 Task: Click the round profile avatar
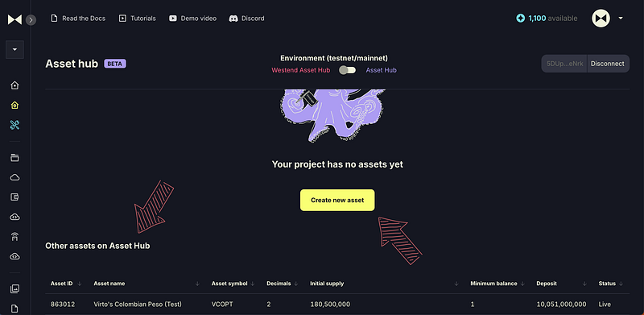pyautogui.click(x=601, y=19)
